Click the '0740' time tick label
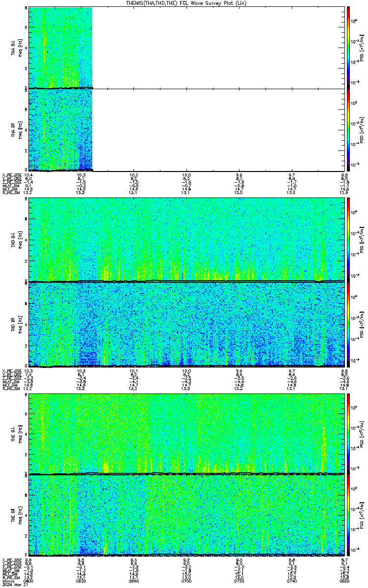The image size is (368, 588). 291,581
